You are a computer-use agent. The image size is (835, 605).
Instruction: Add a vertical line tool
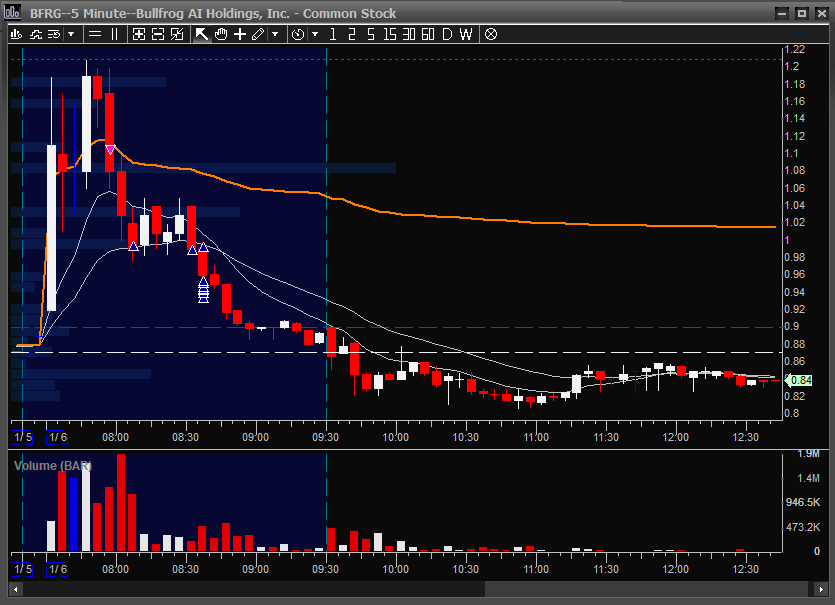(114, 35)
